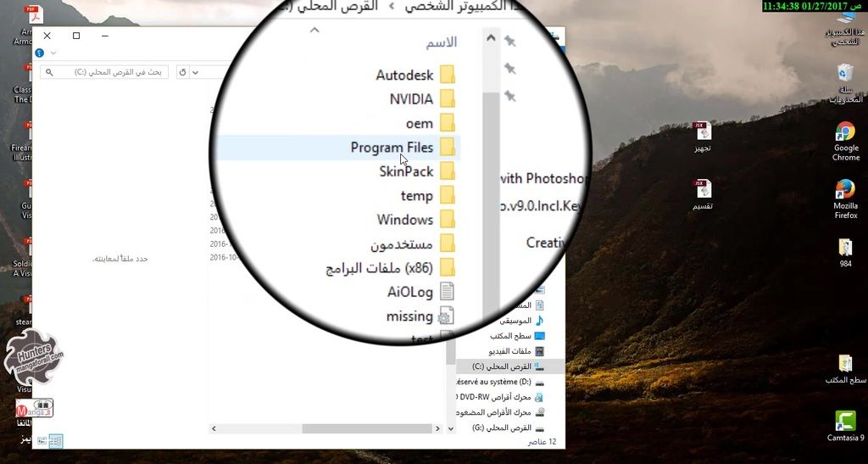Click the temp folder
Screen dimensions: 868x464
click(427, 195)
